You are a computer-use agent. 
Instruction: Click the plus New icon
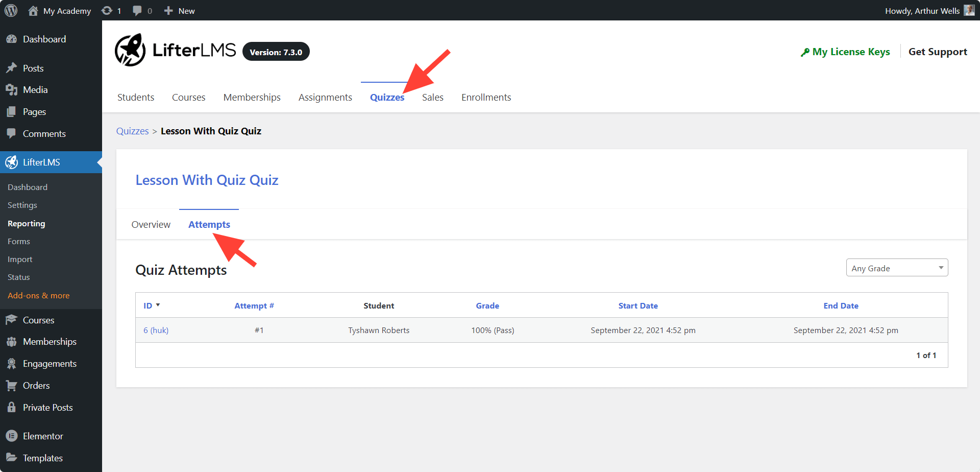click(x=168, y=11)
